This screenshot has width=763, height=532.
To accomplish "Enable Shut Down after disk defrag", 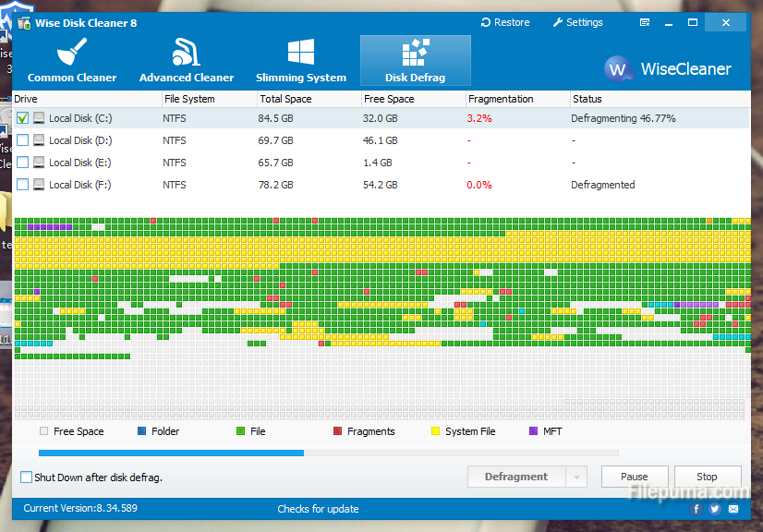I will pyautogui.click(x=26, y=478).
